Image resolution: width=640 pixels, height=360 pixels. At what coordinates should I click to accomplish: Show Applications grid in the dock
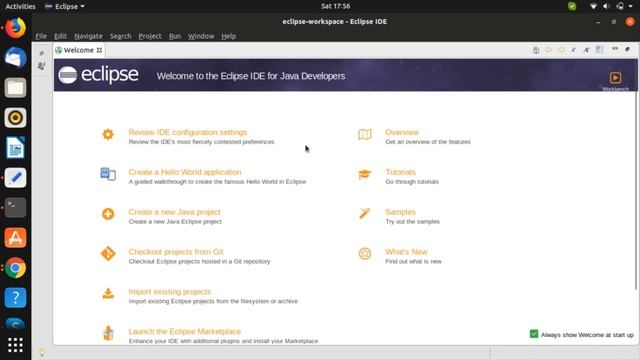(16, 345)
